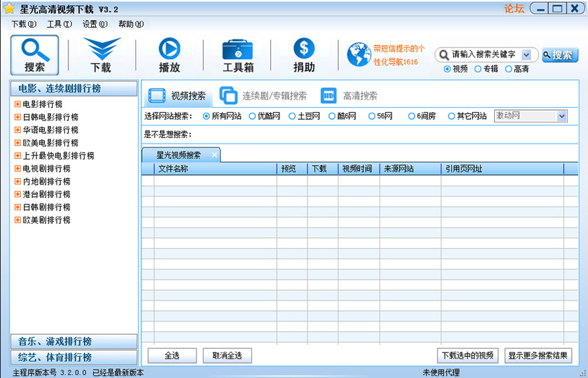The image size is (588, 378).
Task: Open the 帮助(H) menu
Action: point(131,24)
